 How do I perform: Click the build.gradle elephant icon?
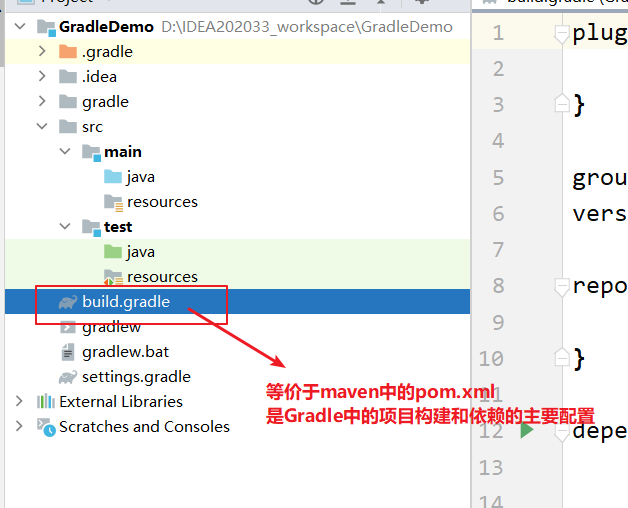(x=68, y=302)
